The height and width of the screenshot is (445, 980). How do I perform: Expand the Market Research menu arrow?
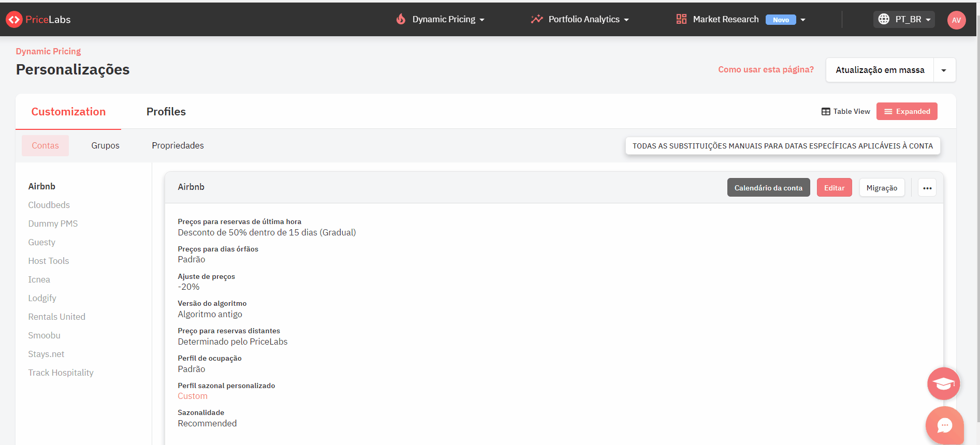(x=803, y=20)
